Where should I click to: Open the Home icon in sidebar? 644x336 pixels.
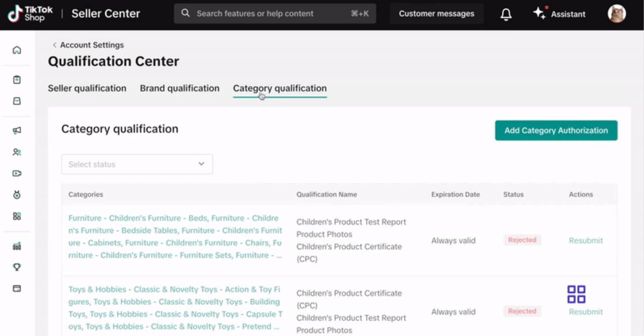point(17,50)
